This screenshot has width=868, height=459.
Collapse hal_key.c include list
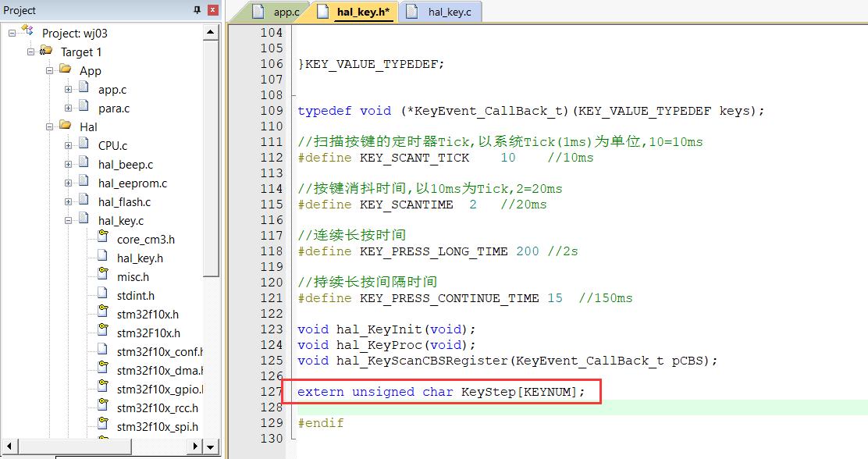click(68, 220)
